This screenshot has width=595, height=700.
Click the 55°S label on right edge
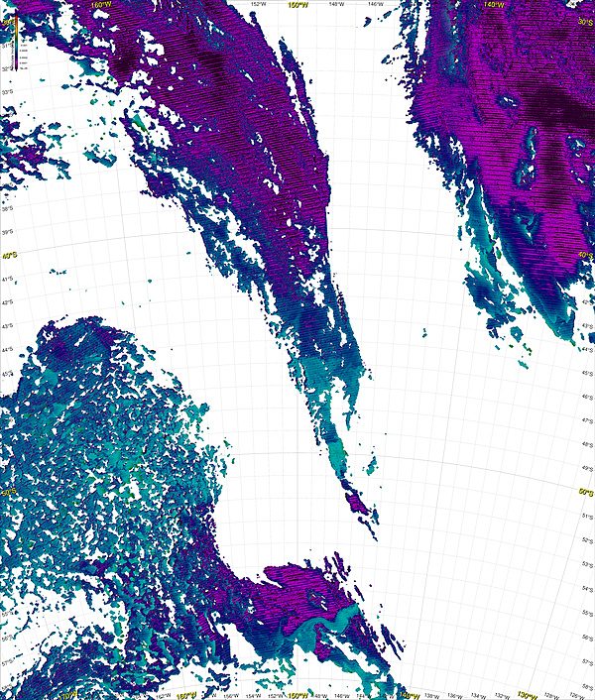tap(588, 613)
